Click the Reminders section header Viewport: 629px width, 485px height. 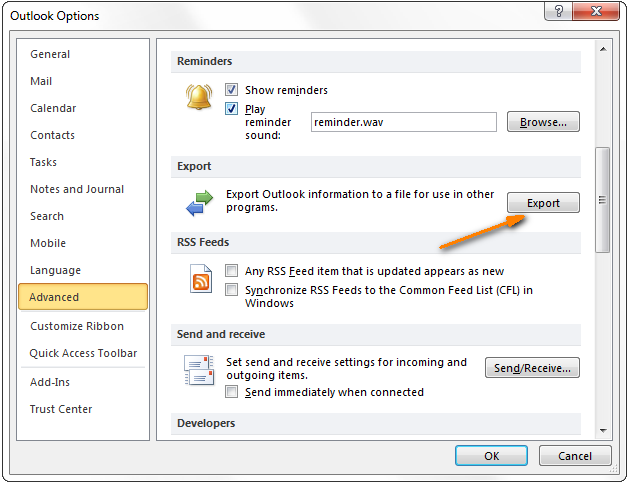pyautogui.click(x=376, y=61)
